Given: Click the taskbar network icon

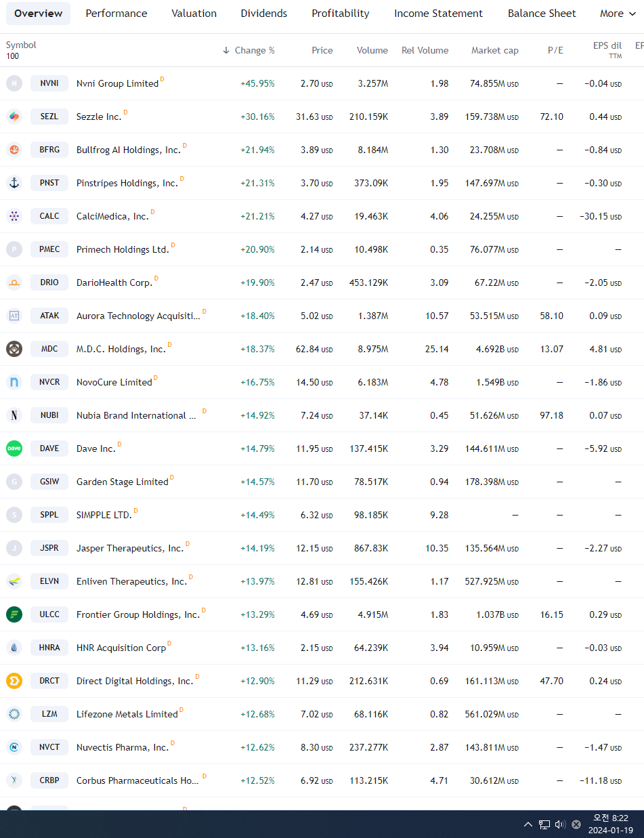Looking at the screenshot, I should [544, 824].
